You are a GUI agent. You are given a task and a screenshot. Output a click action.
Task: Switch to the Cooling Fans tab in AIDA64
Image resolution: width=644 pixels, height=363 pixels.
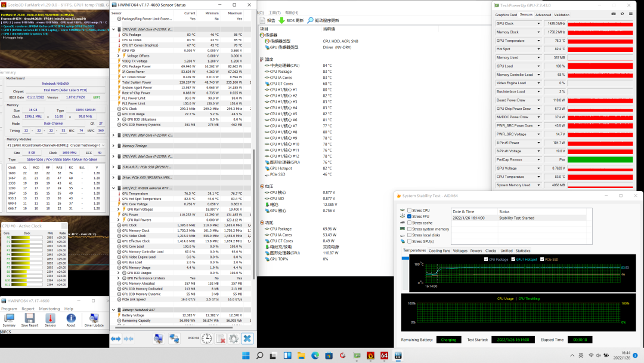439,251
